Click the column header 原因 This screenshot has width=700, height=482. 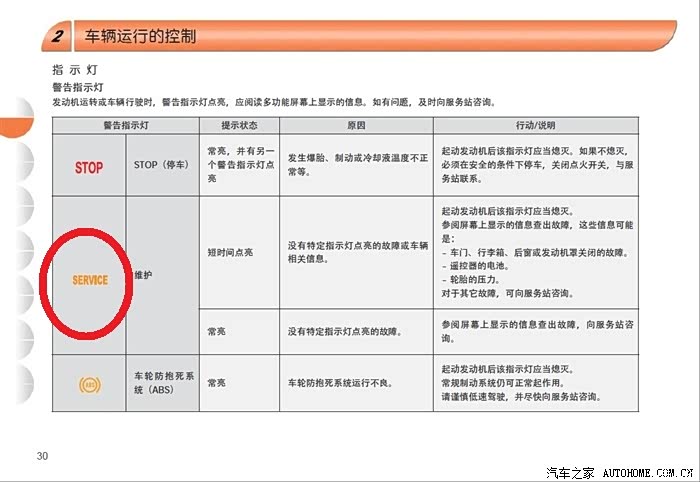point(356,125)
